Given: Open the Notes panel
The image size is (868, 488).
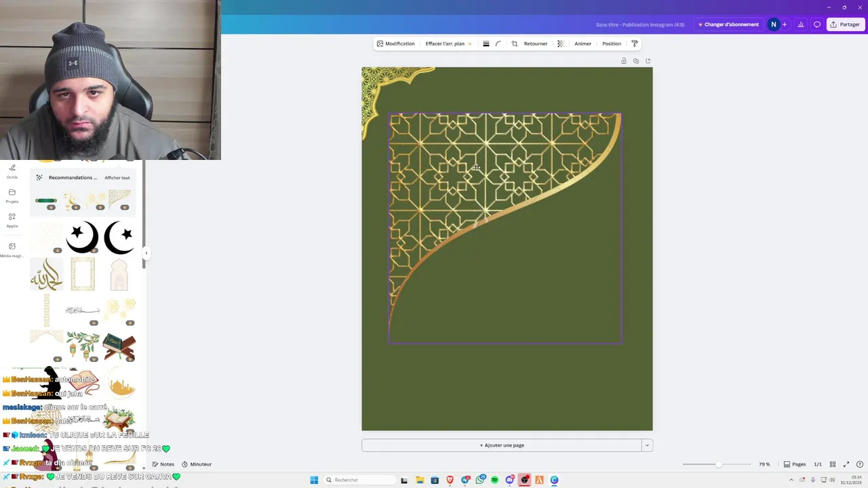Looking at the screenshot, I should (163, 464).
